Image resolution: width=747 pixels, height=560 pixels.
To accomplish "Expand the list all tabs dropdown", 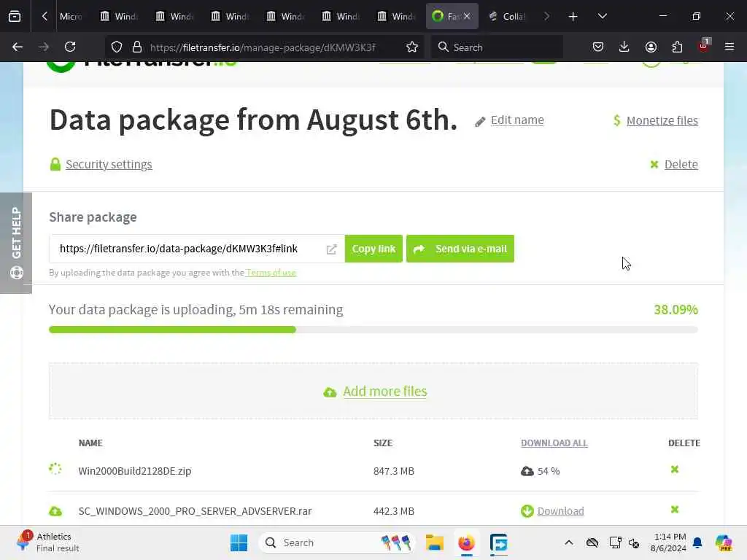I will click(602, 16).
